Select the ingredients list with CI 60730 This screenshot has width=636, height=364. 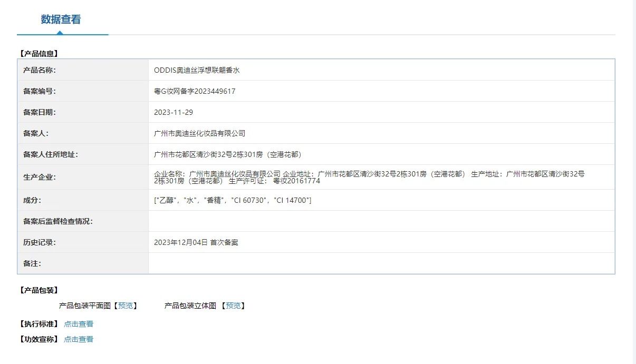tap(233, 200)
